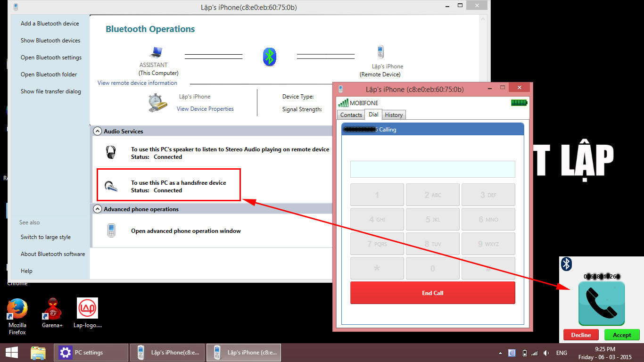
Task: Click the phone battery level indicator
Action: (x=519, y=103)
